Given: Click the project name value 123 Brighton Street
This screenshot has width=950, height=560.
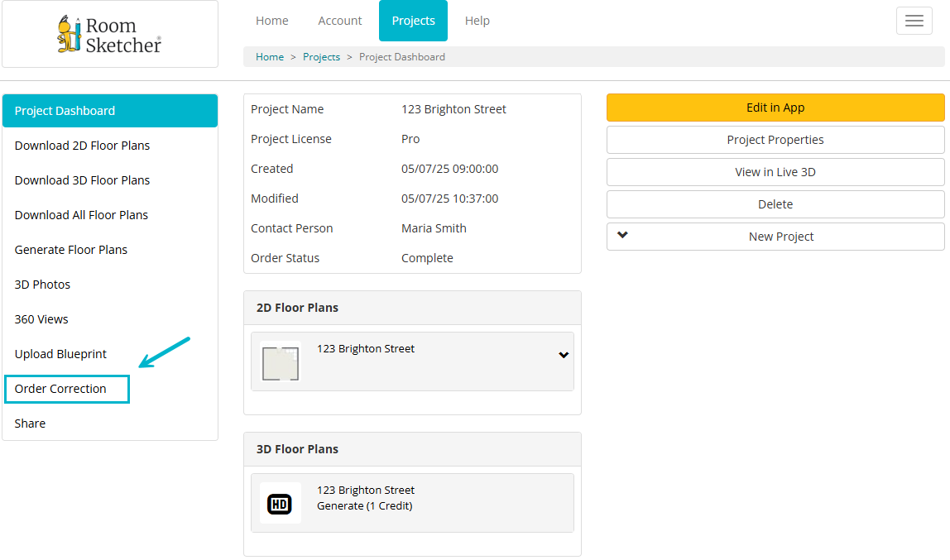Looking at the screenshot, I should (453, 109).
